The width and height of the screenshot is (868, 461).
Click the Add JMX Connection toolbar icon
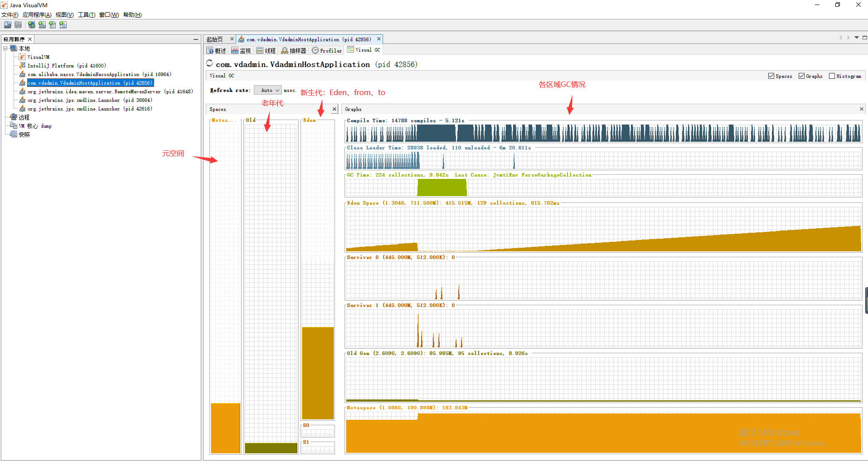(42, 24)
